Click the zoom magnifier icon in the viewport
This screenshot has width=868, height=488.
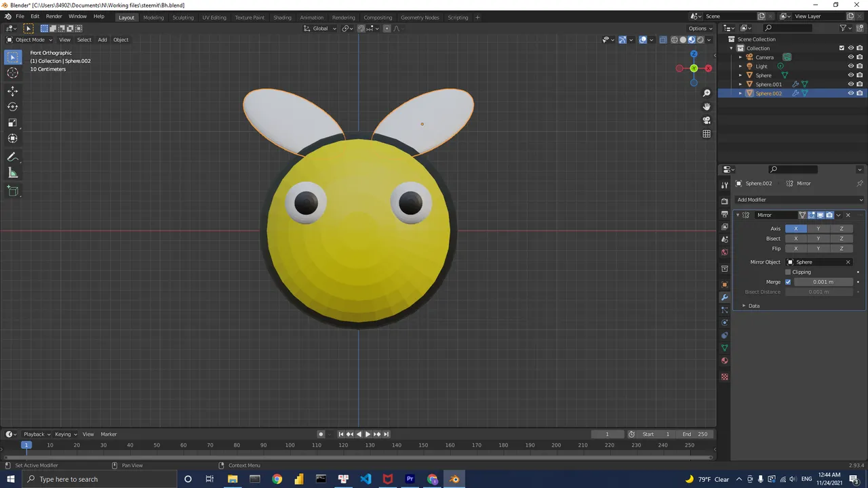(707, 93)
